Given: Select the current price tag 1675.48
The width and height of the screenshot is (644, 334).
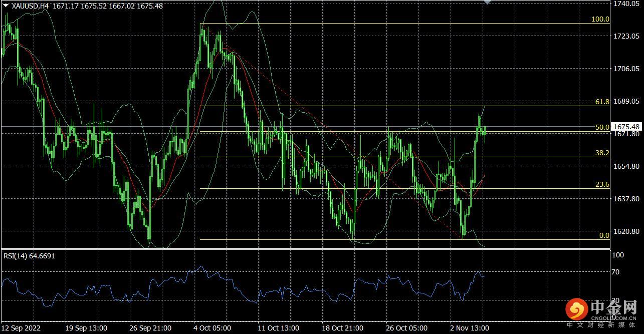Looking at the screenshot, I should tap(626, 127).
